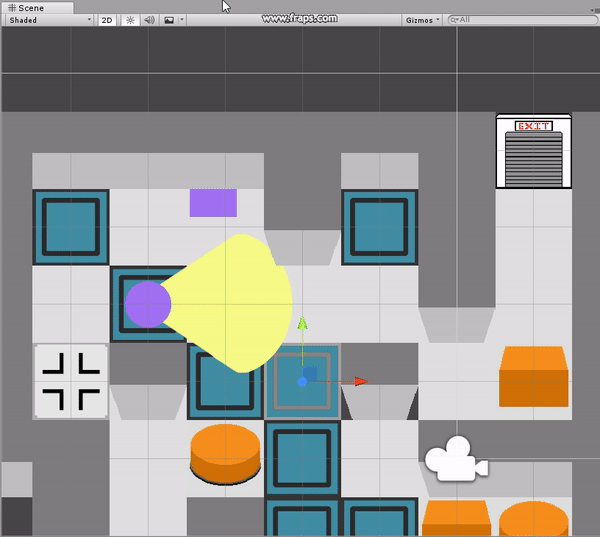Viewport: 600px width, 537px height.
Task: Open the search filter magnifier dropdown
Action: pos(454,20)
